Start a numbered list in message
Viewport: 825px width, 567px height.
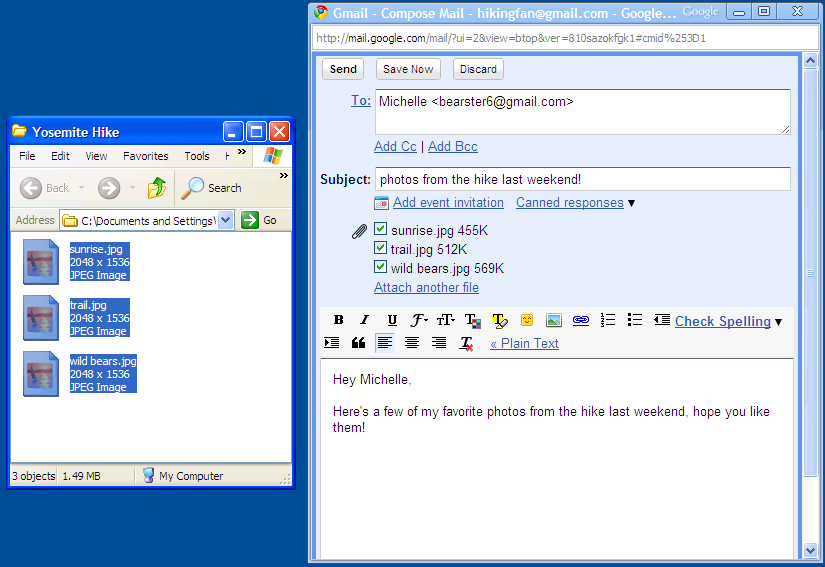coord(608,321)
